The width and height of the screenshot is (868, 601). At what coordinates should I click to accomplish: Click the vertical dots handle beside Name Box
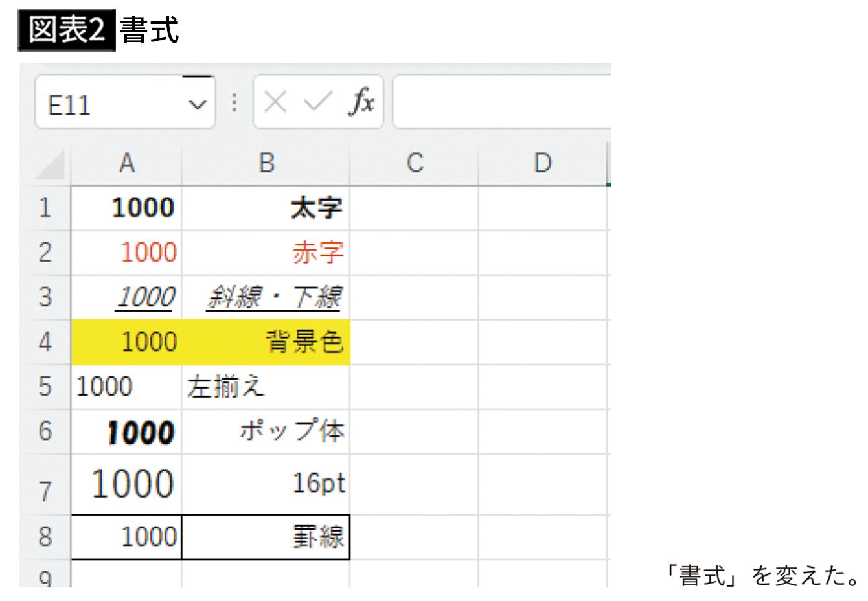234,102
